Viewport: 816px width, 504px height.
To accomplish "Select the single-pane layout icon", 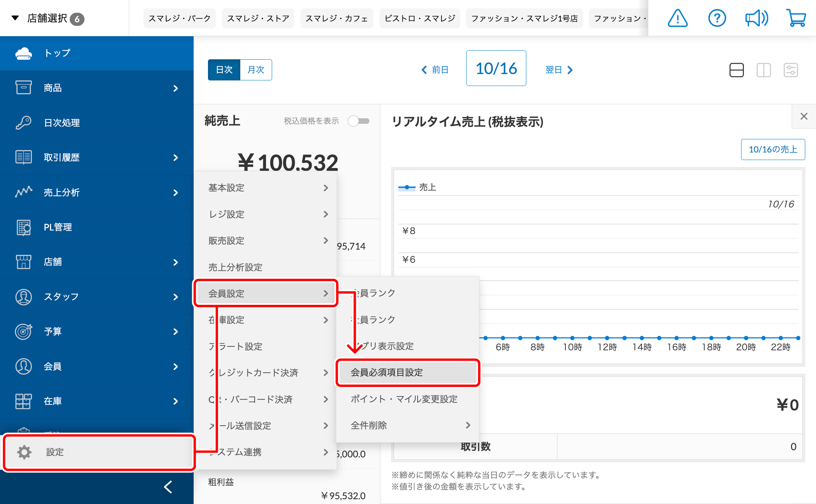I will click(x=736, y=70).
